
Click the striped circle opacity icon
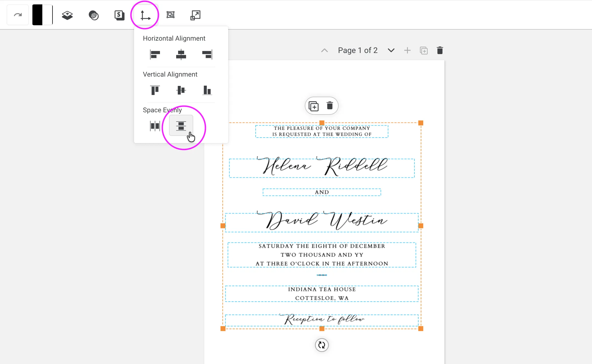tap(93, 15)
